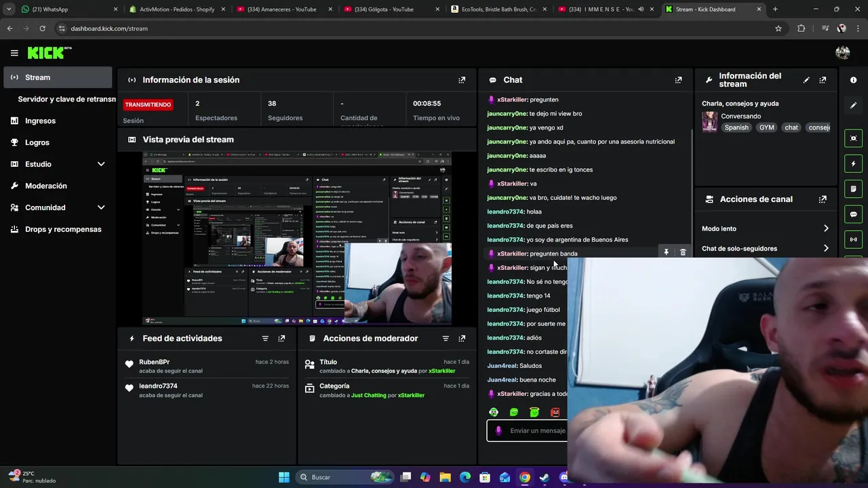Switch to the WhatsApp browser tab

pos(68,9)
